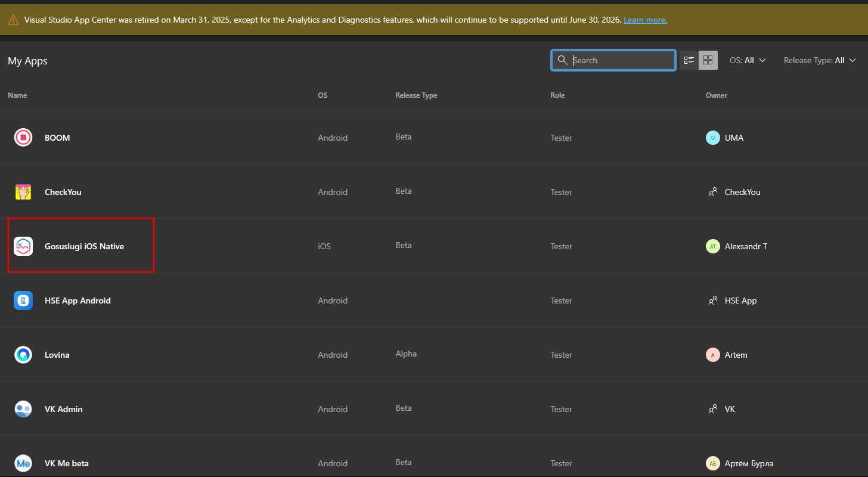Click HSE App owner name

[x=741, y=301]
